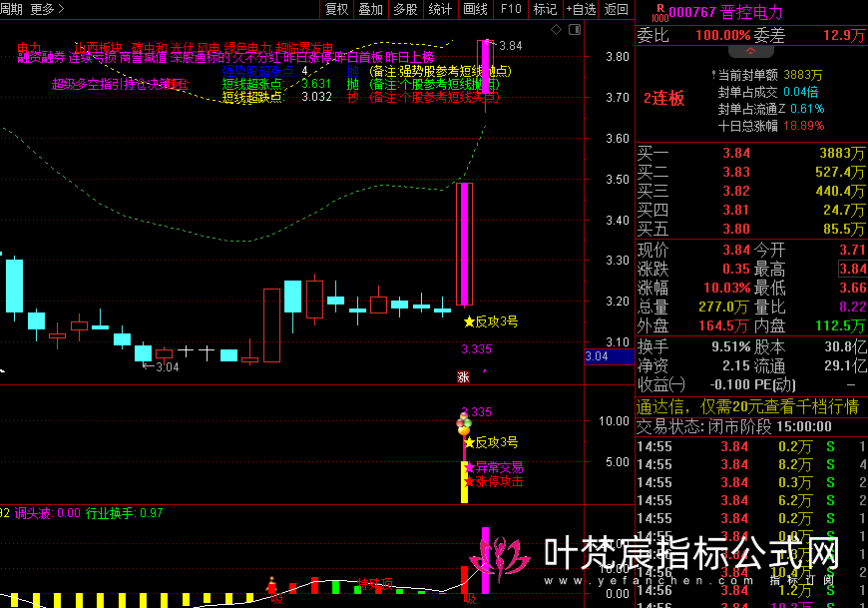Click the 十日总涨幅 18.89% line
868x608 pixels.
771,126
